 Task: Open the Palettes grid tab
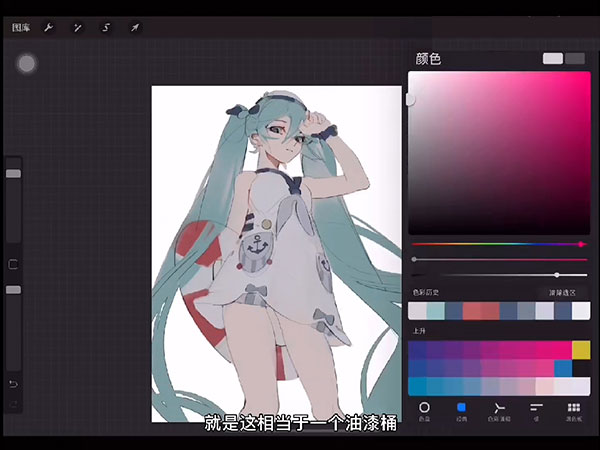tap(574, 411)
